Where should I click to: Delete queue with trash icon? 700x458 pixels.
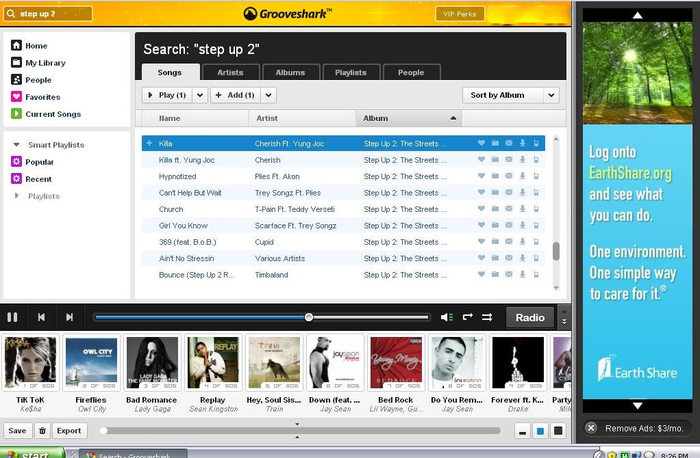(x=42, y=431)
